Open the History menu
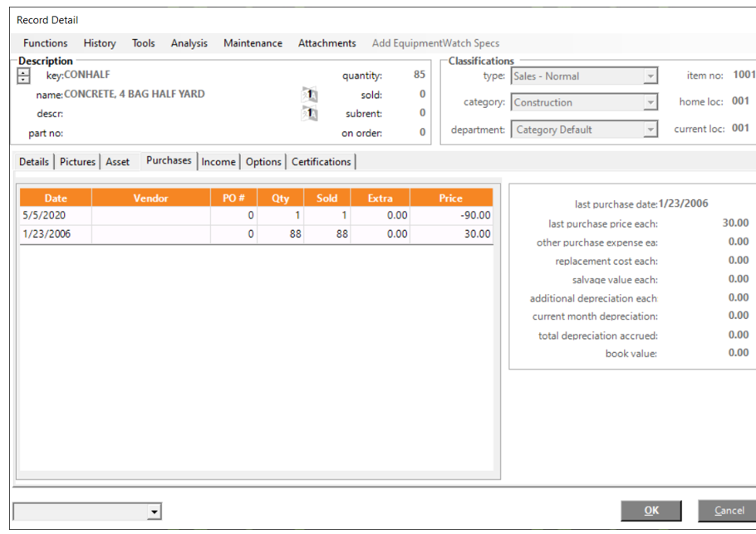The image size is (756, 534). pyautogui.click(x=100, y=43)
